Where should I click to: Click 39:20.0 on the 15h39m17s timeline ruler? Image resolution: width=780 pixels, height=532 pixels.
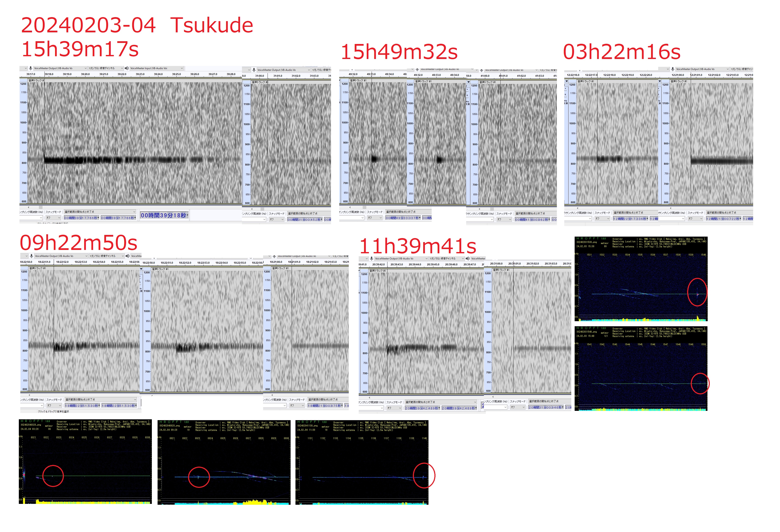pos(85,74)
